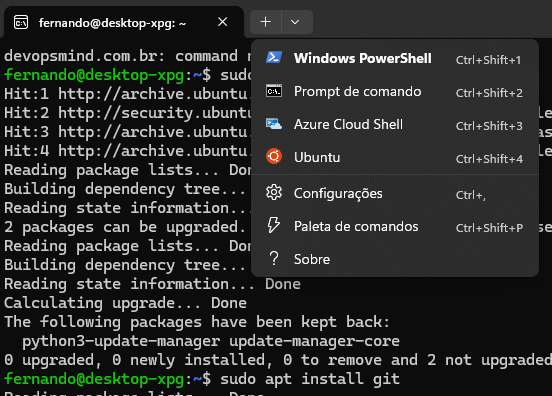The width and height of the screenshot is (552, 396).
Task: Open Paleta de comandos
Action: [x=395, y=226]
